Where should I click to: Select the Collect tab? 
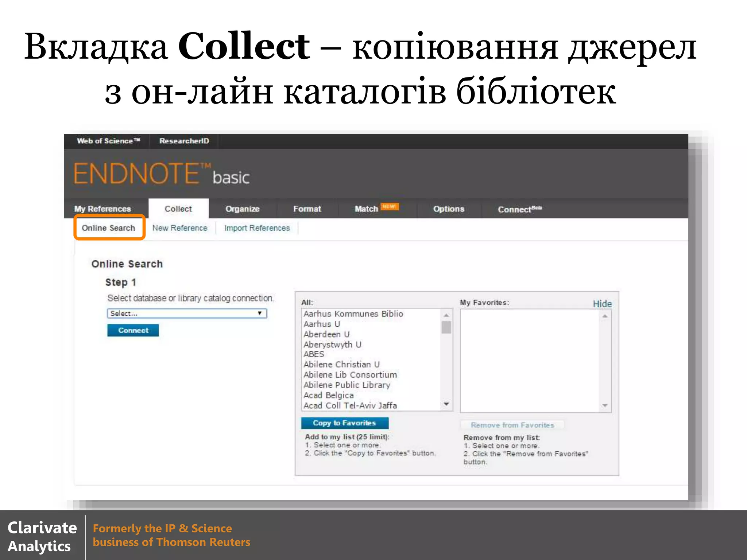pyautogui.click(x=178, y=209)
